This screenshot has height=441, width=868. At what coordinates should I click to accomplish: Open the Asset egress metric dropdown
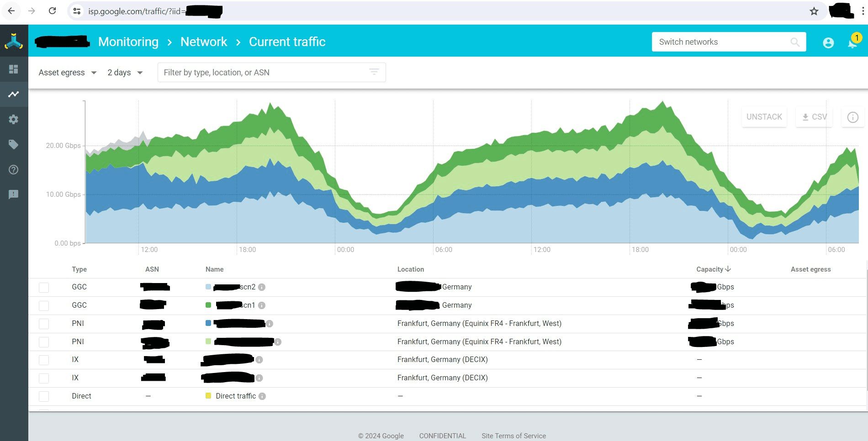(x=68, y=73)
